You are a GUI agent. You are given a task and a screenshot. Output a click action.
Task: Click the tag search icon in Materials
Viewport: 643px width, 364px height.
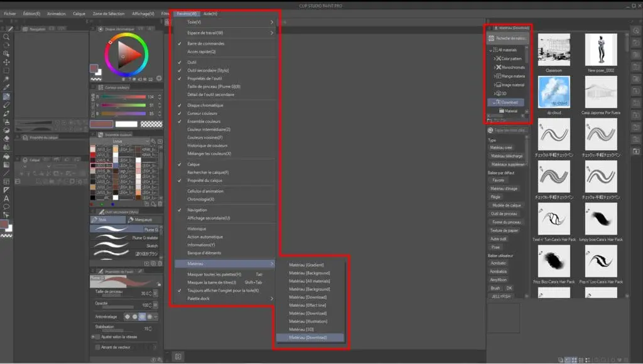tap(490, 130)
